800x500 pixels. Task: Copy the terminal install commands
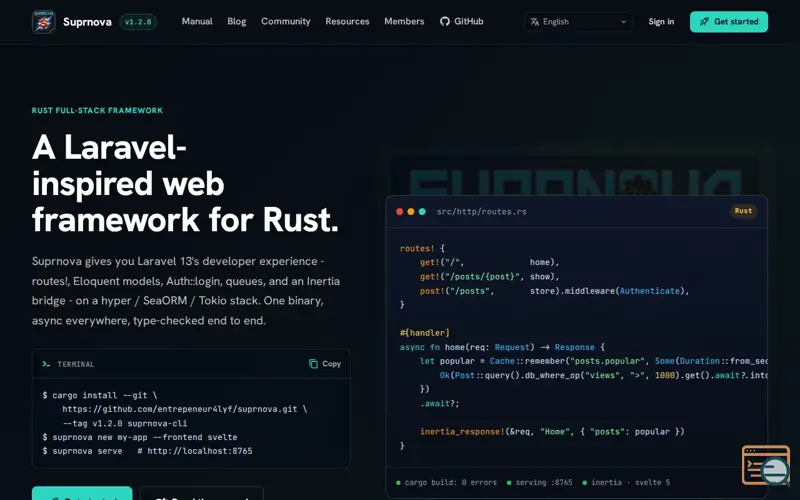[325, 364]
